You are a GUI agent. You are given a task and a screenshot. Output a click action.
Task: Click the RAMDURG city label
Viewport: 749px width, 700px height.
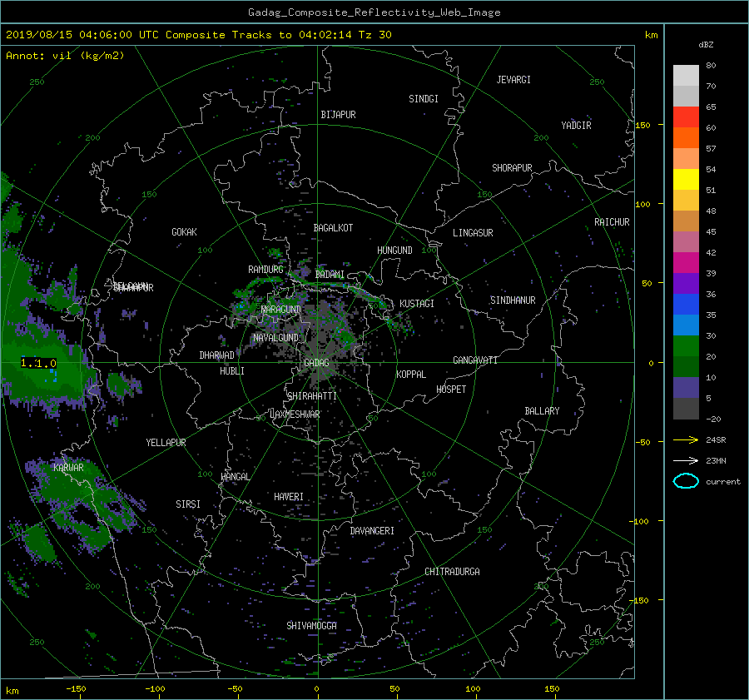(x=265, y=270)
